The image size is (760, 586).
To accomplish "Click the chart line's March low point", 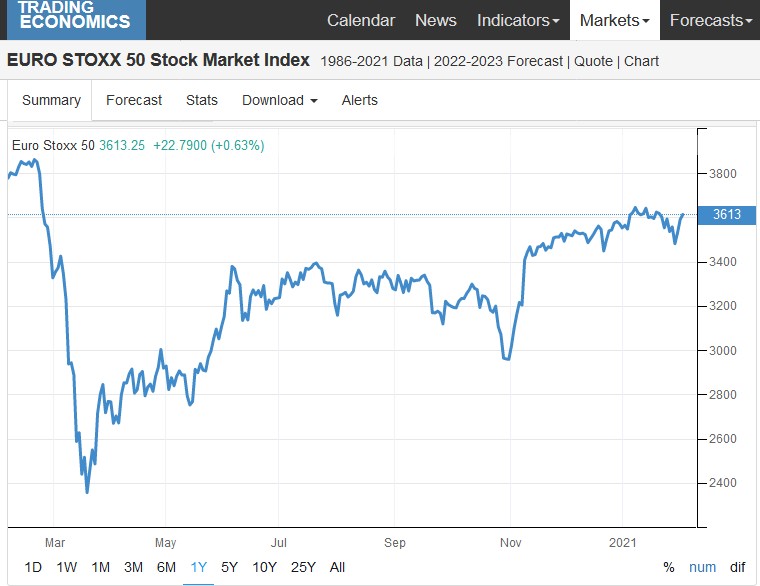I will (x=87, y=491).
